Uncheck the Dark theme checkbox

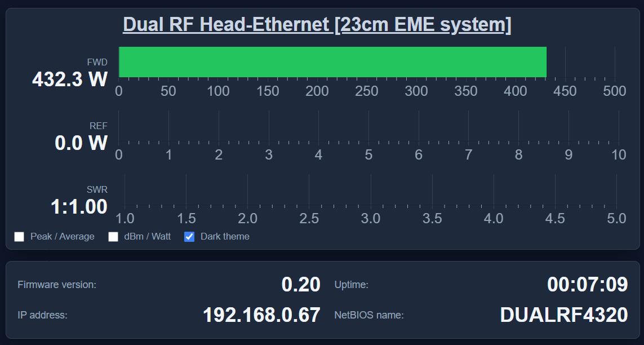[x=189, y=237]
